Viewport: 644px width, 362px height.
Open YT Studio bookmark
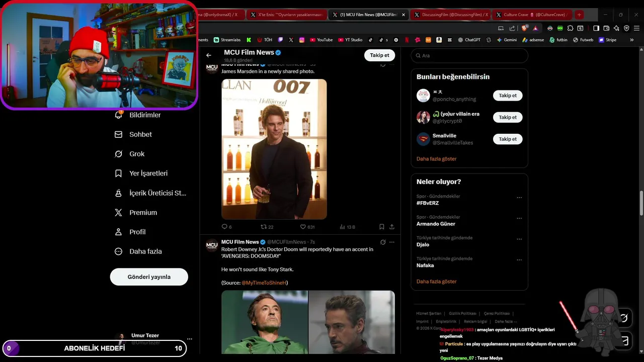click(x=350, y=40)
